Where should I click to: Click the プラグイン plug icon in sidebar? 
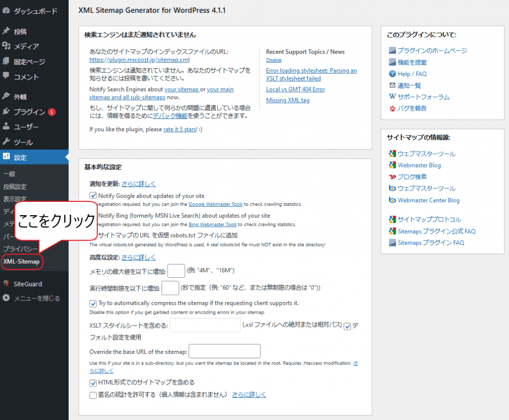pos(6,112)
